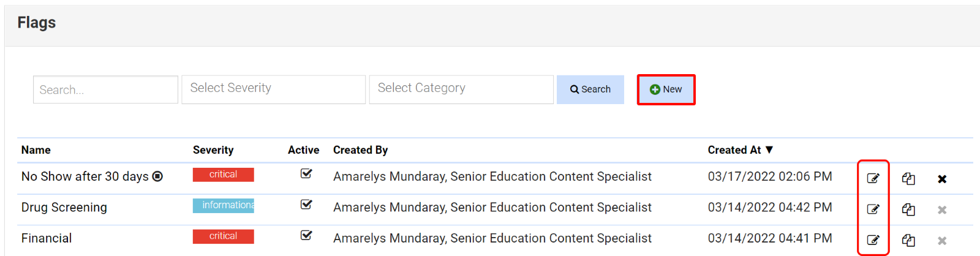The image size is (980, 256).
Task: Toggle Active checkbox for Drug Screening
Action: pos(306,205)
